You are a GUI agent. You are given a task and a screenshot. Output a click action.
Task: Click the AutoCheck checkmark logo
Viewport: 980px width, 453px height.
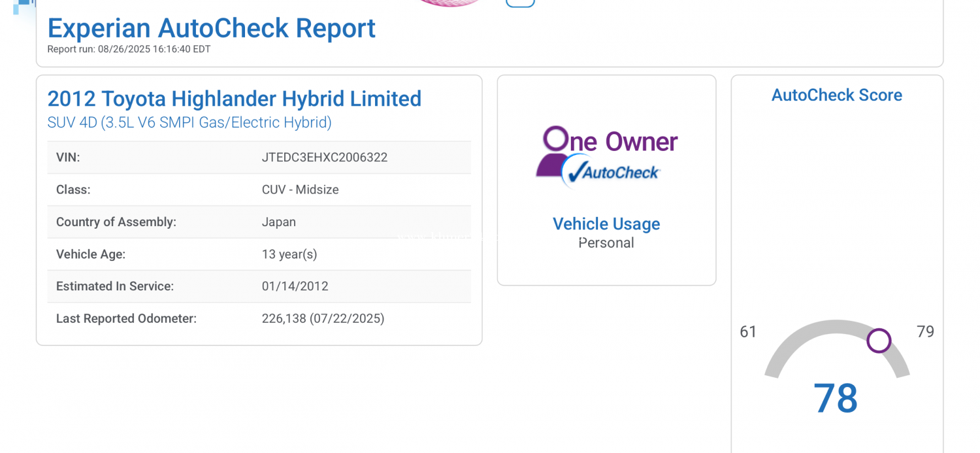(612, 172)
